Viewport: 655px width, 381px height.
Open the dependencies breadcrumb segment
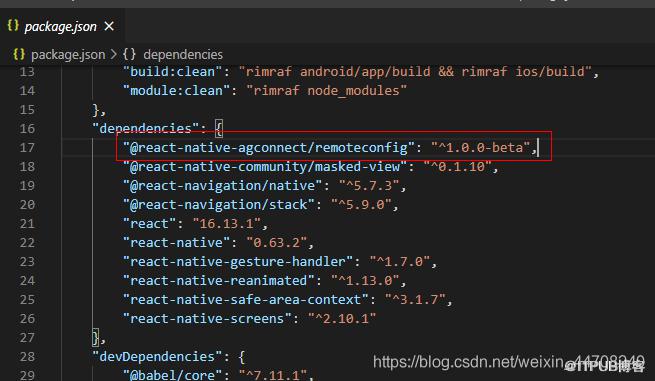(183, 54)
